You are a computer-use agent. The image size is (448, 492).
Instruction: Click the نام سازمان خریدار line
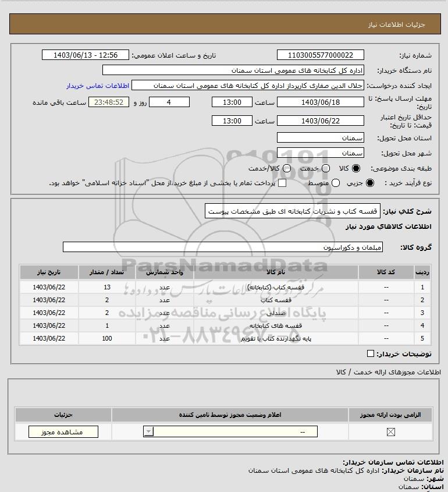[346, 470]
